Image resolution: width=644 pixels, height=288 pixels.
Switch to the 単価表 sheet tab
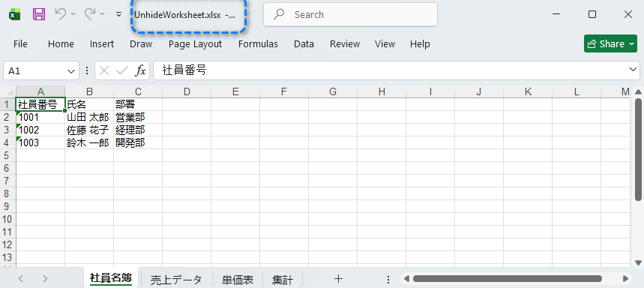238,279
